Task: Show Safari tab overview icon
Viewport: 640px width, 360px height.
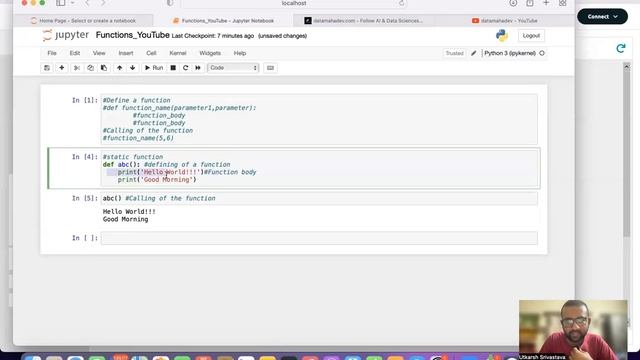Action: click(562, 3)
